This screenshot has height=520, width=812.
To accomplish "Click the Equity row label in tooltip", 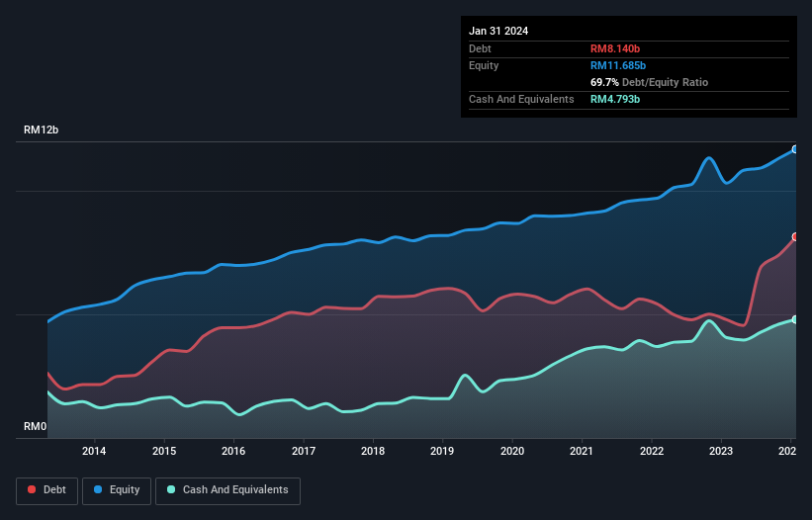I will pyautogui.click(x=484, y=65).
